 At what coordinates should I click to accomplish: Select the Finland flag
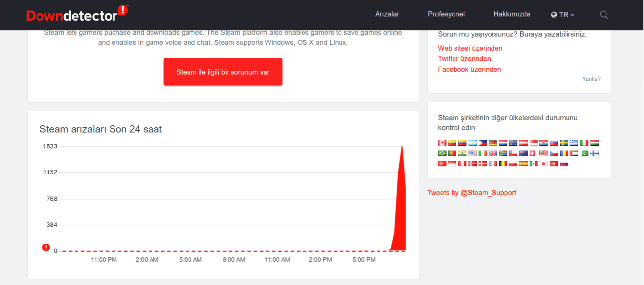(x=595, y=153)
